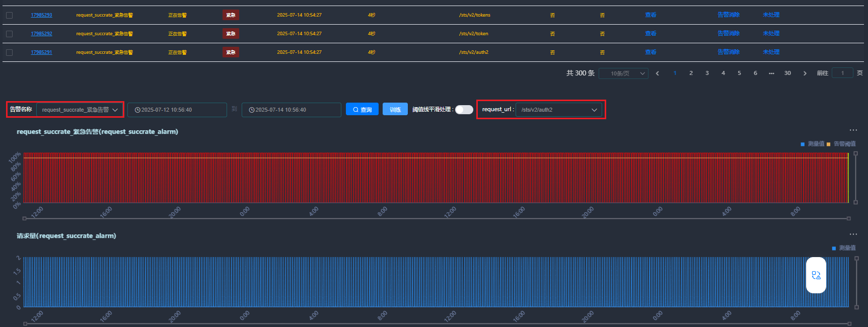
Task: Go to page 3 in pagination
Action: [707, 73]
